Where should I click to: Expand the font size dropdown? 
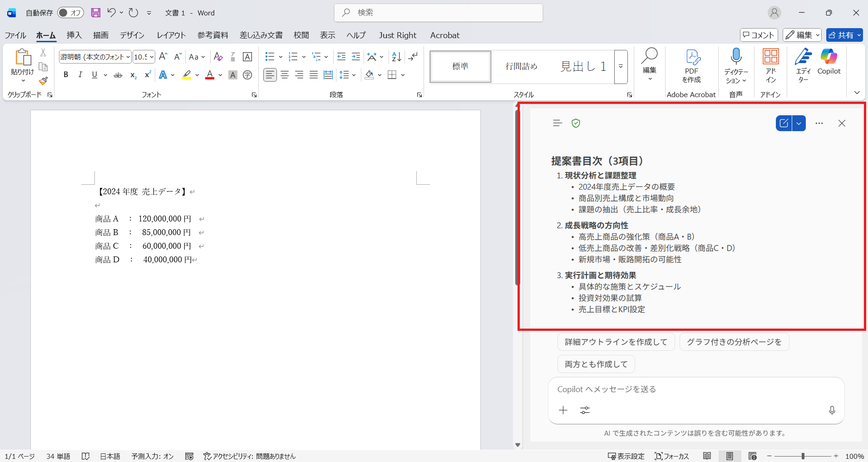tap(152, 57)
